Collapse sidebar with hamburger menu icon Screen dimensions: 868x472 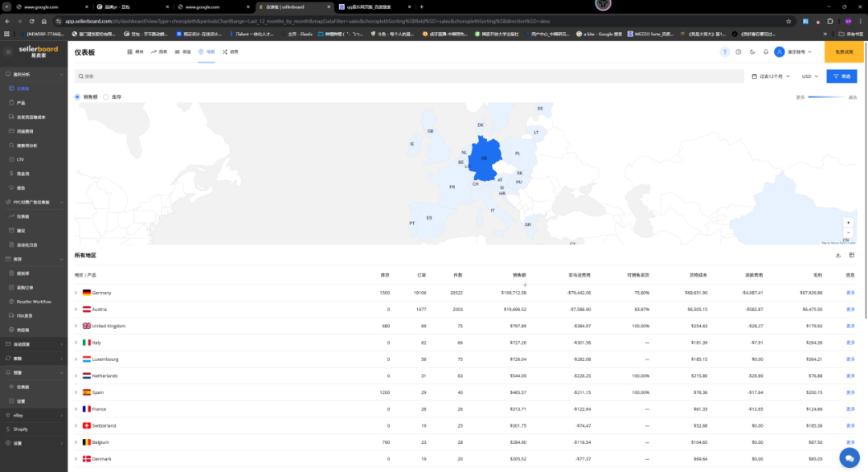(8, 51)
